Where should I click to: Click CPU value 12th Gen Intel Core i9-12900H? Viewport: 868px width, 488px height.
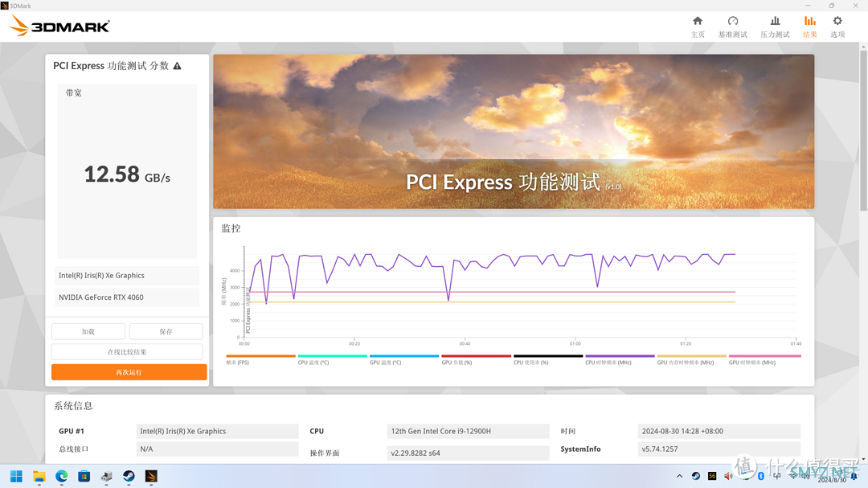click(x=468, y=431)
